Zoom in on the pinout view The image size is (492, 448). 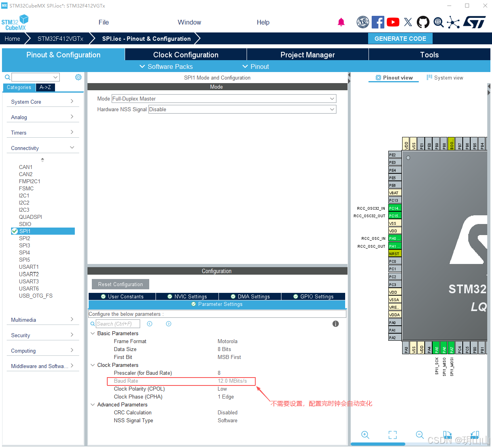click(x=365, y=435)
